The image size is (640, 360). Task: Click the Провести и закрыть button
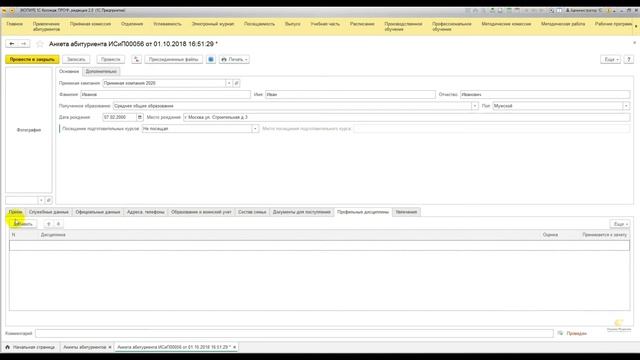pyautogui.click(x=32, y=60)
